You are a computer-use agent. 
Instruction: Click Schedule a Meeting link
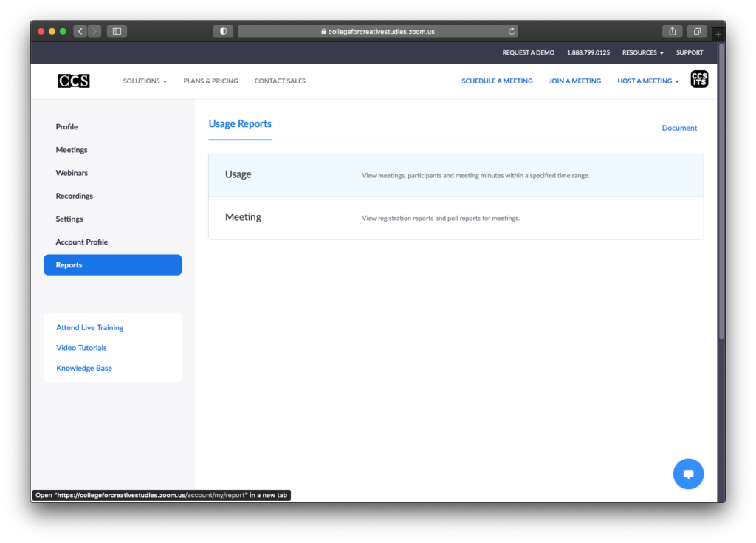click(x=497, y=81)
